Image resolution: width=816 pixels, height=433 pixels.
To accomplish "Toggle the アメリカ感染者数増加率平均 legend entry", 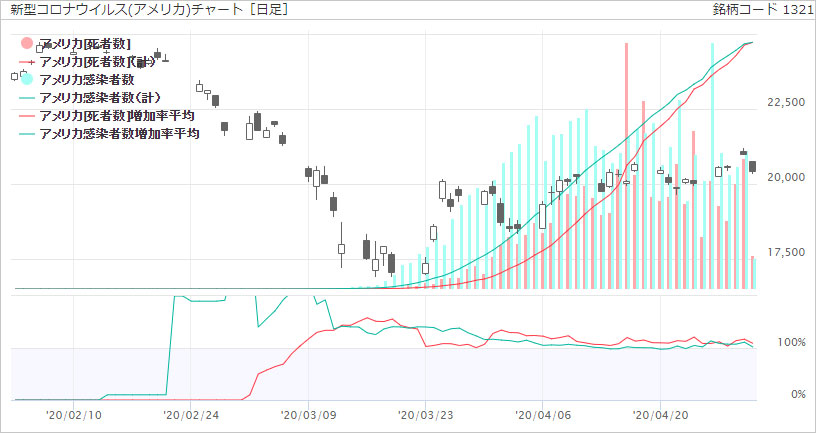I will [110, 133].
